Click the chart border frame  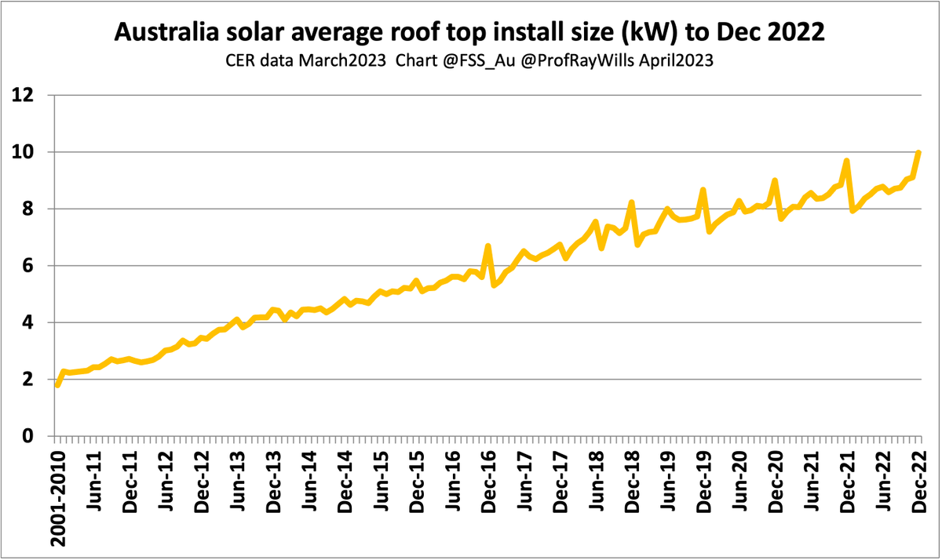point(471,2)
